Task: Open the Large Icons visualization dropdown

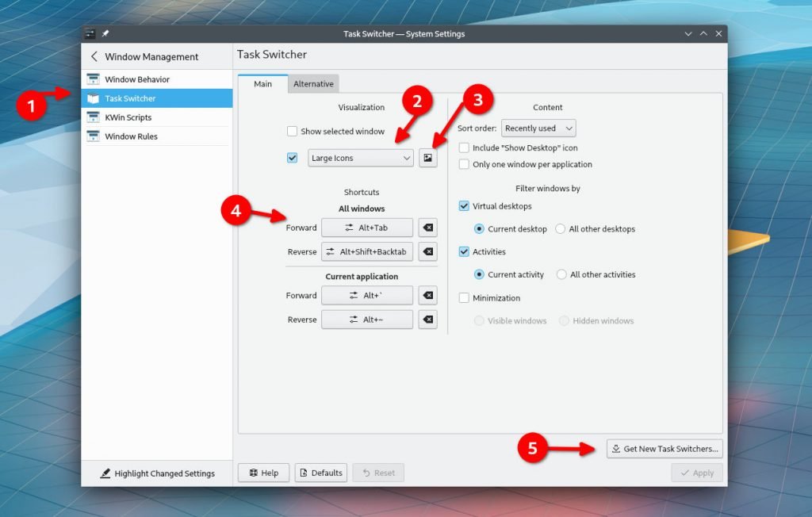Action: [360, 157]
